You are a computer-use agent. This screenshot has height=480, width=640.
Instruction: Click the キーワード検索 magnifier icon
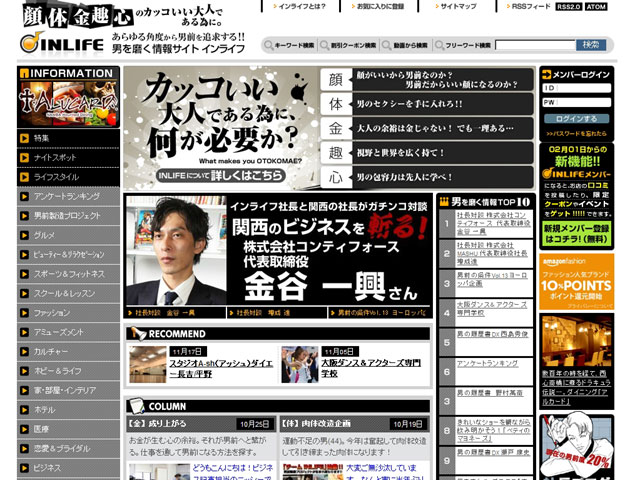tap(269, 45)
